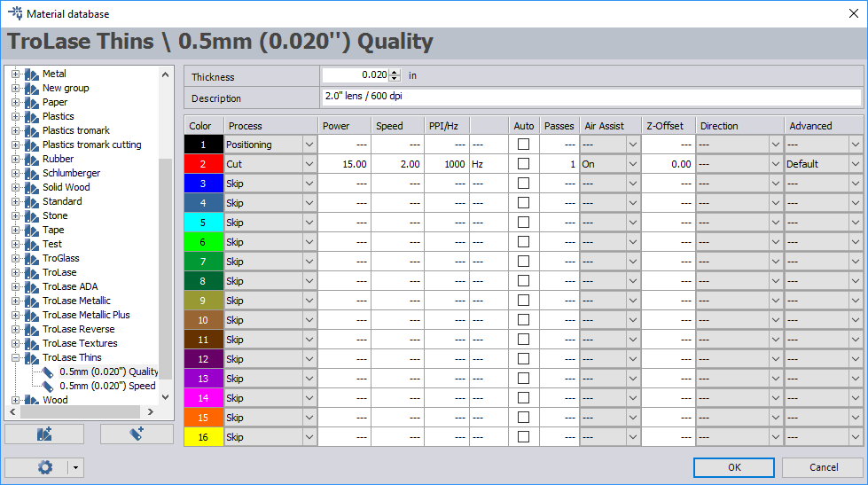Click the add new material icon button
Viewport: 868px width, 485px height.
pyautogui.click(x=137, y=434)
